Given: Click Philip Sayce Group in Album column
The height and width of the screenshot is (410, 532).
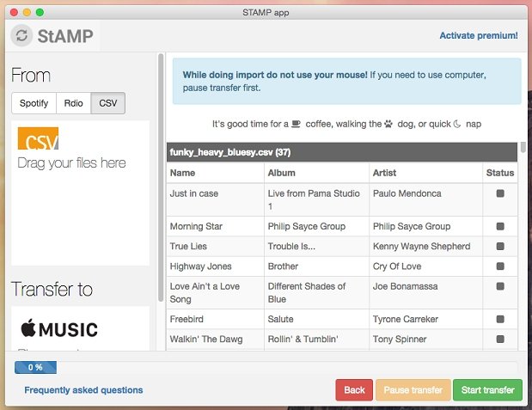Looking at the screenshot, I should click(x=307, y=226).
